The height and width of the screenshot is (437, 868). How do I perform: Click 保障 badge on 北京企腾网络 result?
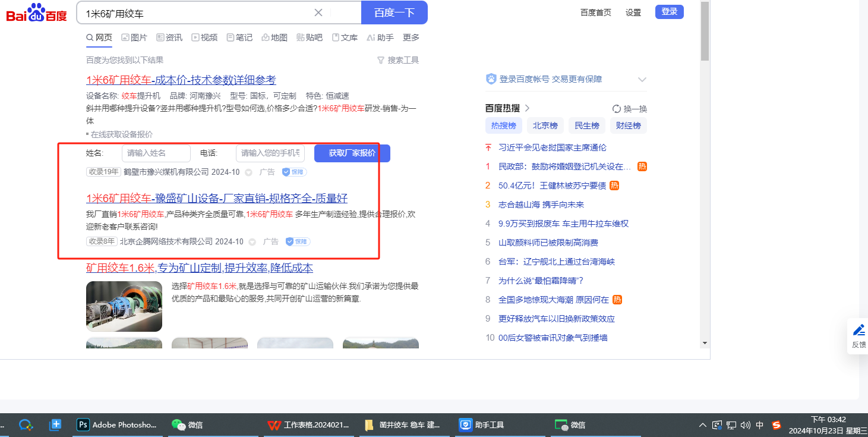point(298,241)
